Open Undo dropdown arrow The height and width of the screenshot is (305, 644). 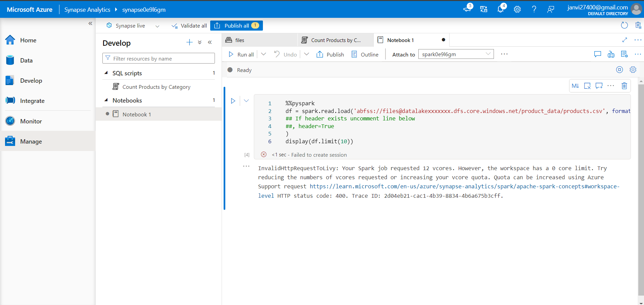(x=307, y=54)
